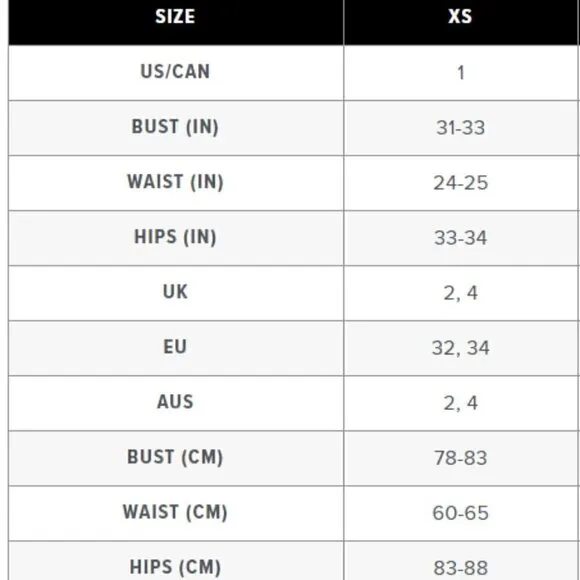The width and height of the screenshot is (580, 580).
Task: Click the BUST (CM) row label
Action: 175,457
